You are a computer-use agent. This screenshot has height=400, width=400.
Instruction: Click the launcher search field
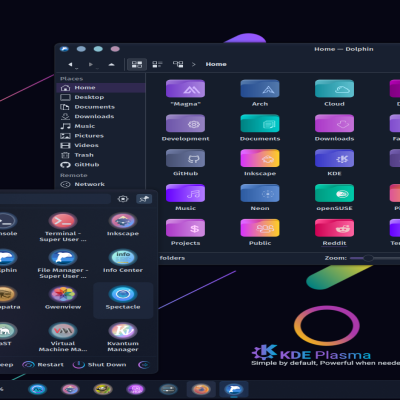coord(55,199)
